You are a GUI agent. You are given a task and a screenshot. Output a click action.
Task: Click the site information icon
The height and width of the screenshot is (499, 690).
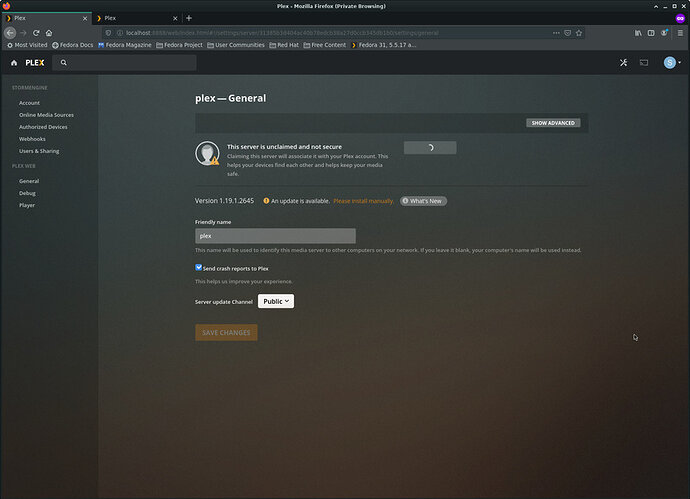click(119, 33)
